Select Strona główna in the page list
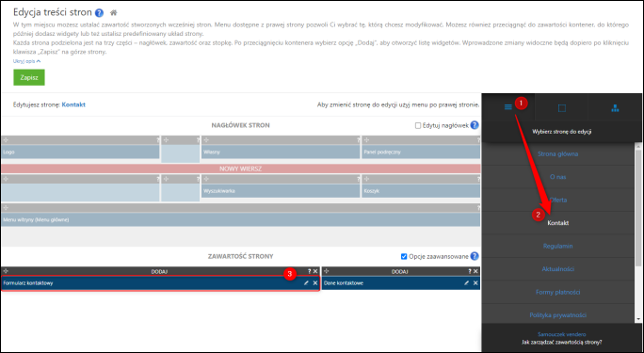 tap(557, 154)
